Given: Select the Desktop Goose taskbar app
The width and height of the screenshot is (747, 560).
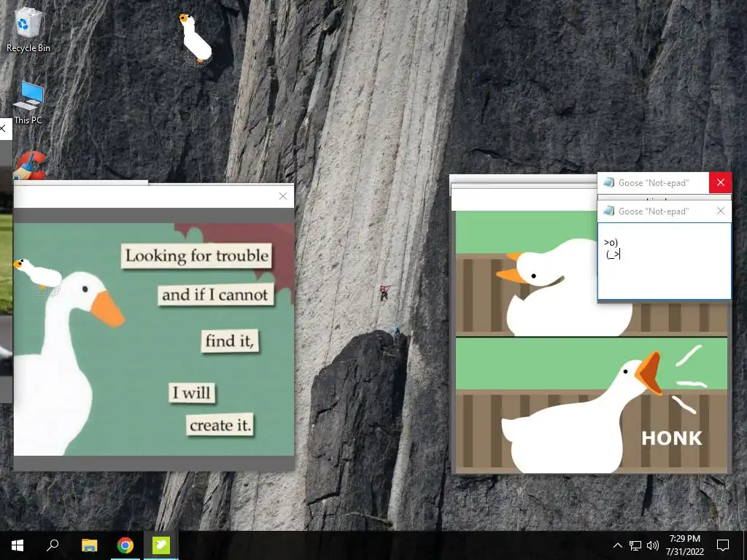Looking at the screenshot, I should (x=161, y=545).
